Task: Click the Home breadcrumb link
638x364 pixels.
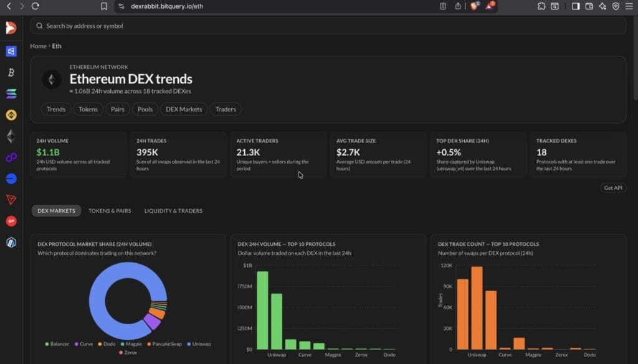Action: click(38, 46)
